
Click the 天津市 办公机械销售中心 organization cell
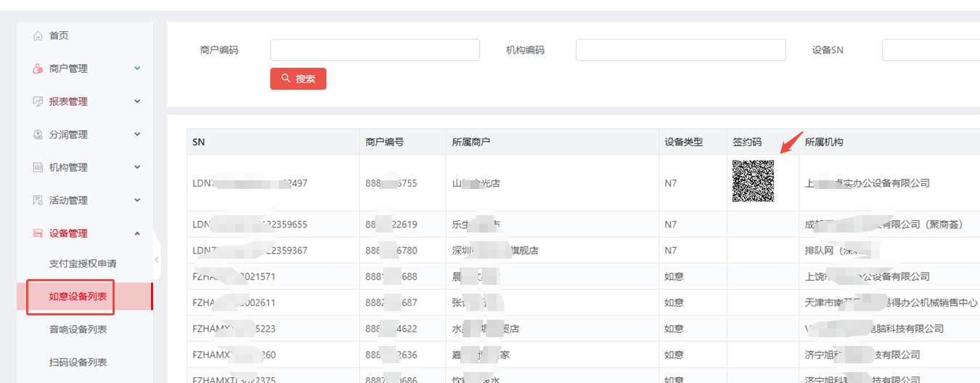point(889,302)
